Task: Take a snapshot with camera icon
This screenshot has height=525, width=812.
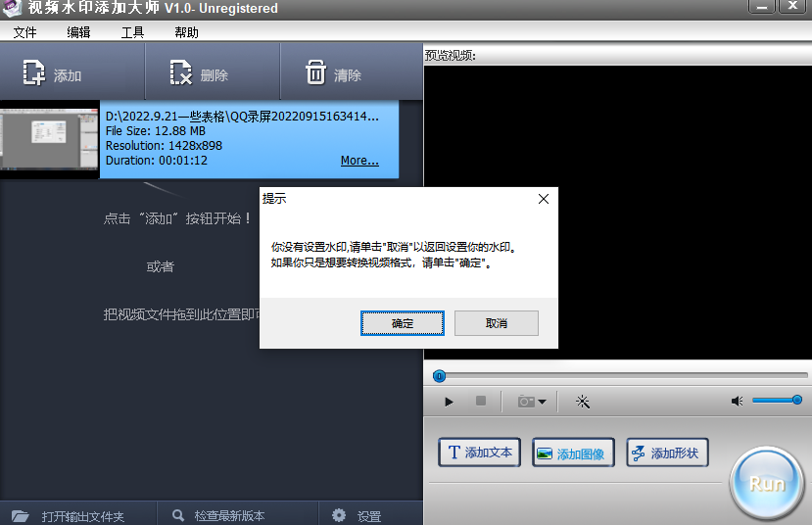Action: pyautogui.click(x=526, y=402)
